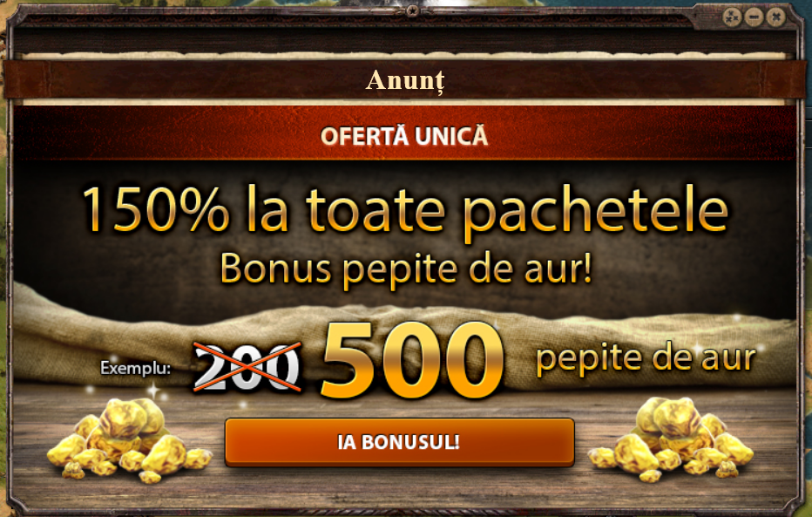
Task: Click the left gold nuggets pile
Action: click(x=128, y=441)
